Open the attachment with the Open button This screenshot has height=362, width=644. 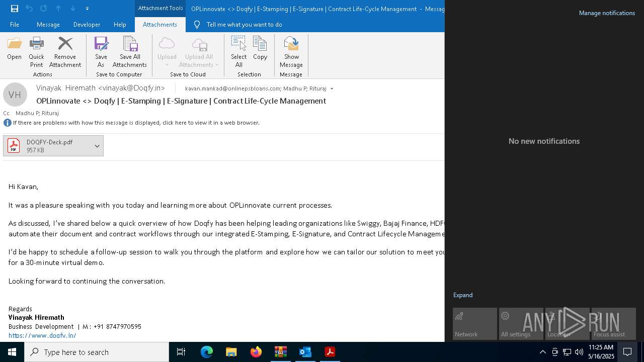(15, 49)
